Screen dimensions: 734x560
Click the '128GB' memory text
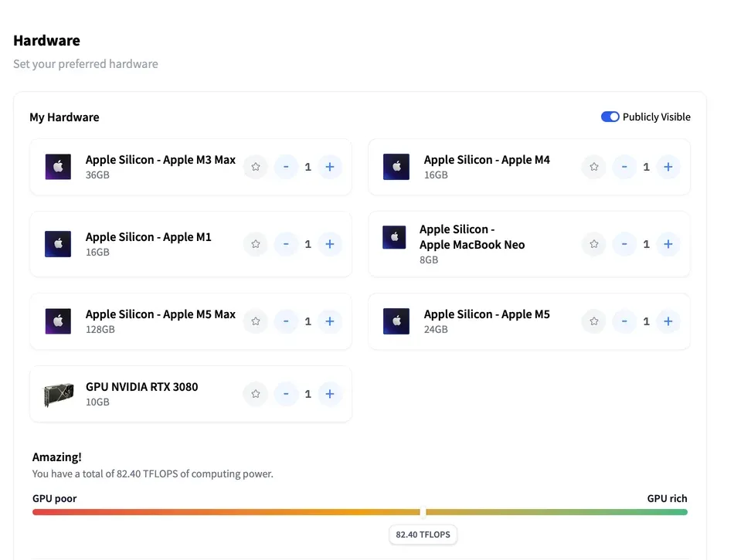tap(100, 329)
